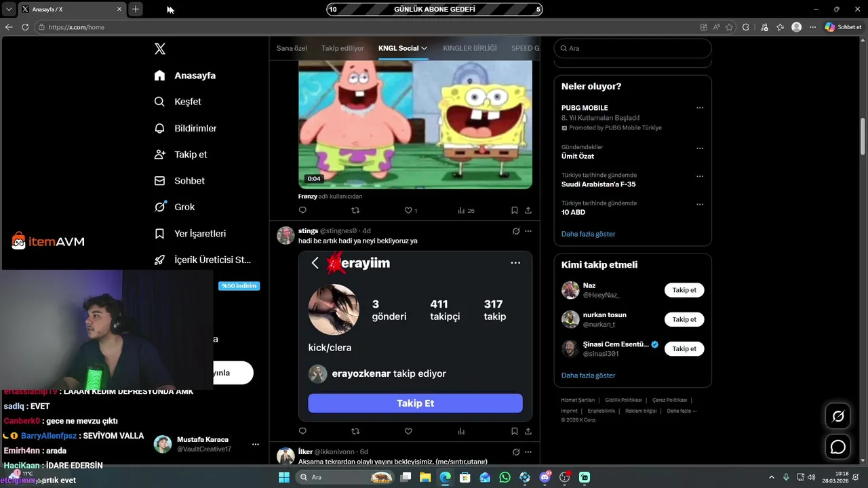This screenshot has height=488, width=868.
Task: Open Sohbet messages
Action: click(180, 181)
